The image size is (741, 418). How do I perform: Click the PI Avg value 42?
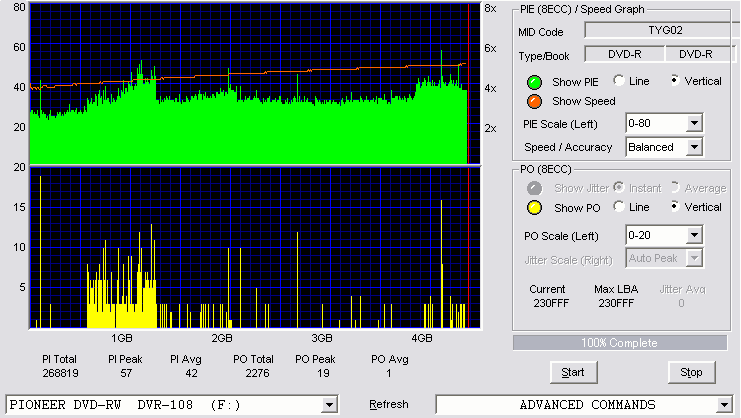click(x=191, y=373)
